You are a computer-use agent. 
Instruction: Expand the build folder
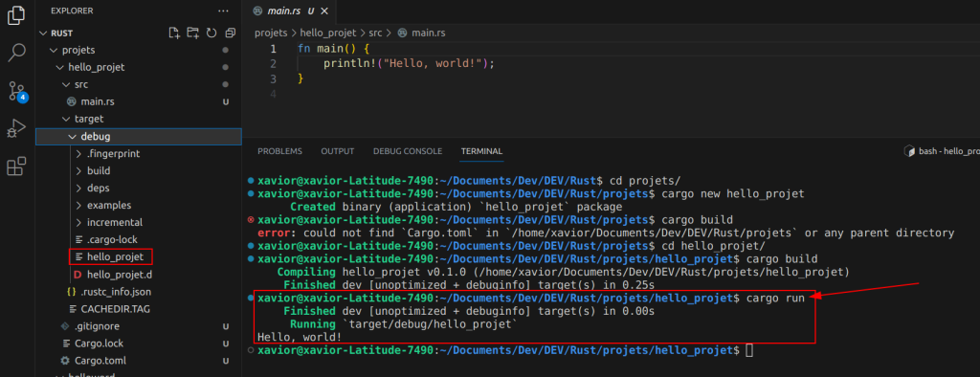click(78, 170)
